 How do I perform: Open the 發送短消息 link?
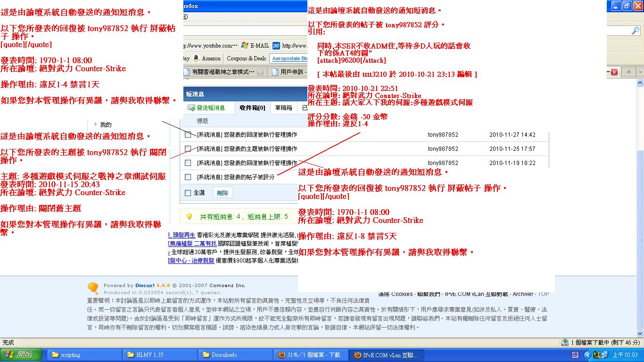(211, 108)
